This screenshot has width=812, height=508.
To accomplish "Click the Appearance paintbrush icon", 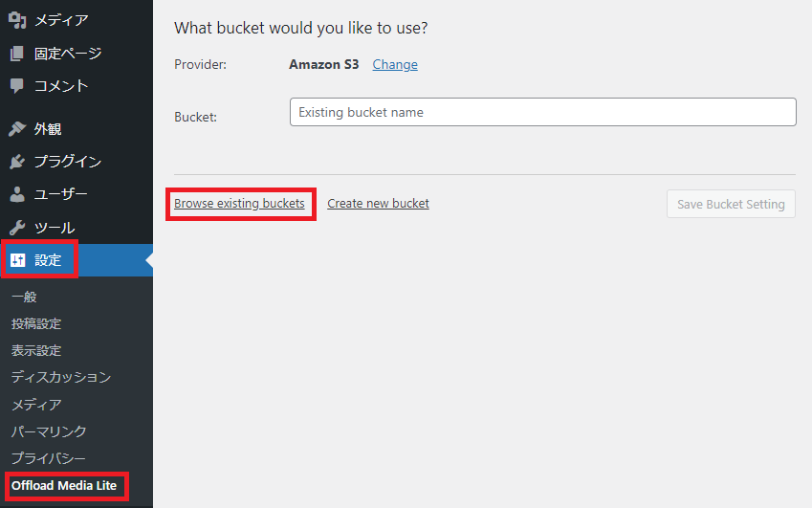I will pos(17,129).
